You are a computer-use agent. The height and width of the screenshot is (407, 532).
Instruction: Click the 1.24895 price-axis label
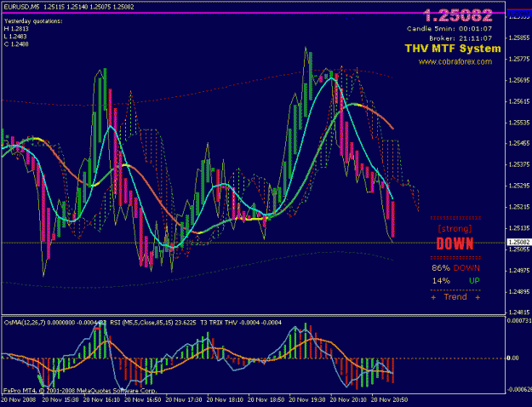(519, 291)
